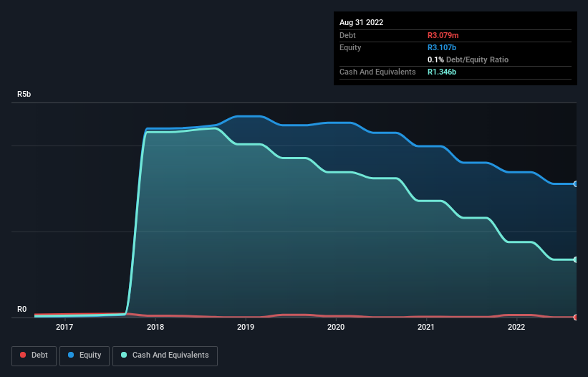Click the R1.346b cash value
This screenshot has height=377, width=588.
[442, 72]
